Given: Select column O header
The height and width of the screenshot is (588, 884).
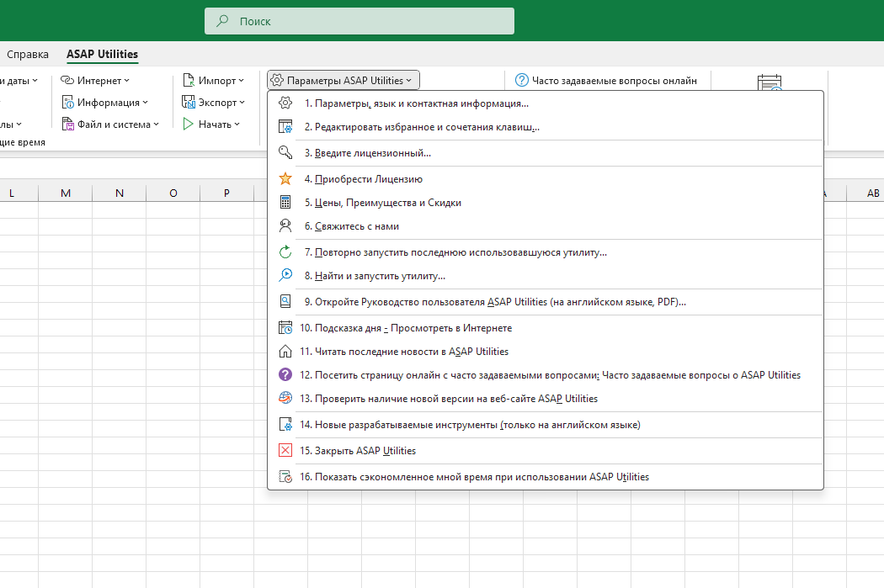Looking at the screenshot, I should pyautogui.click(x=173, y=193).
